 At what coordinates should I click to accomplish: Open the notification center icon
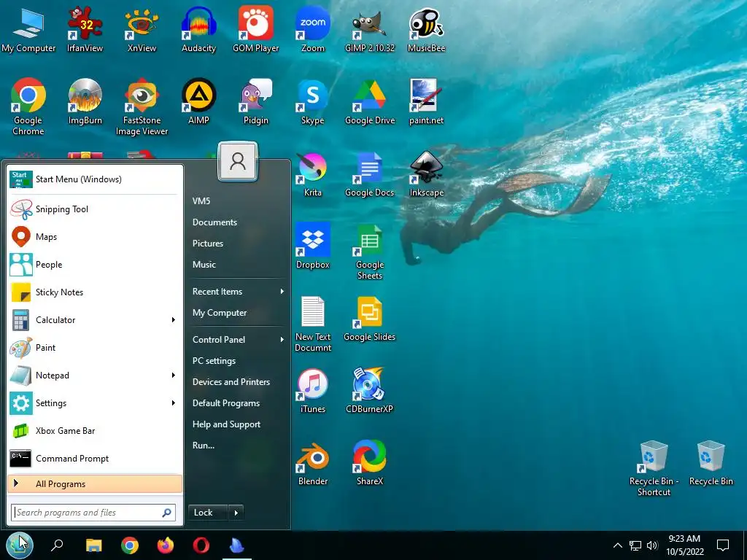click(x=723, y=545)
